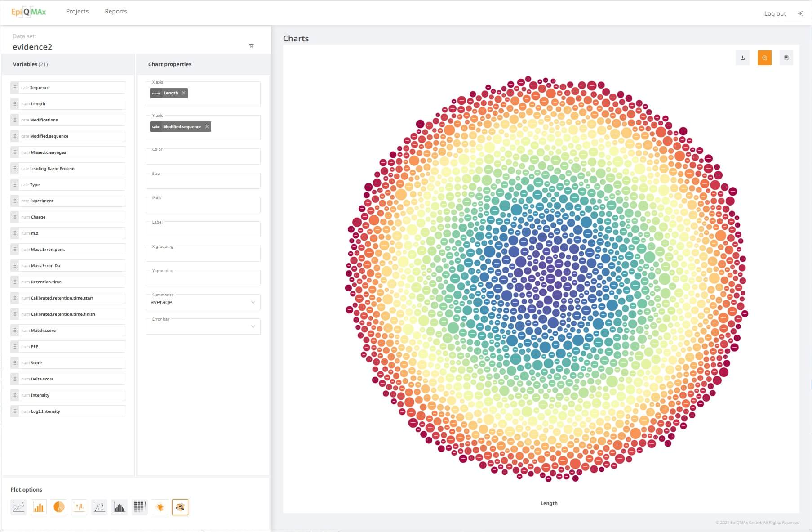Image resolution: width=812 pixels, height=532 pixels.
Task: Open the chart data table view
Action: (786, 58)
